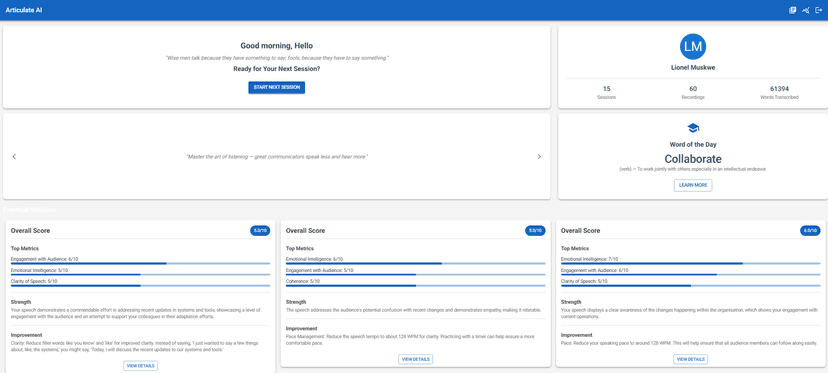Image resolution: width=828 pixels, height=373 pixels.
Task: Click the '60 Recordings' statistic
Action: (693, 92)
